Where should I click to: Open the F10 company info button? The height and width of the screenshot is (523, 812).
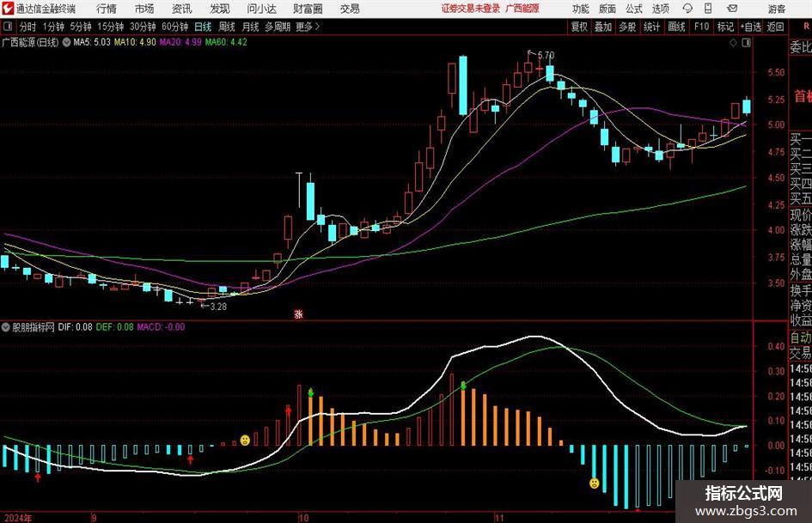point(701,27)
